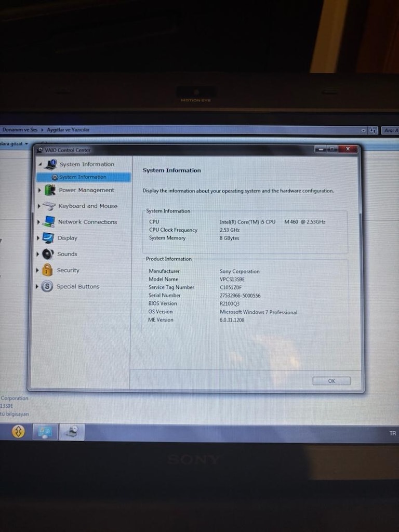
Task: Click the serial number 27532966-5000556
Action: pyautogui.click(x=240, y=296)
